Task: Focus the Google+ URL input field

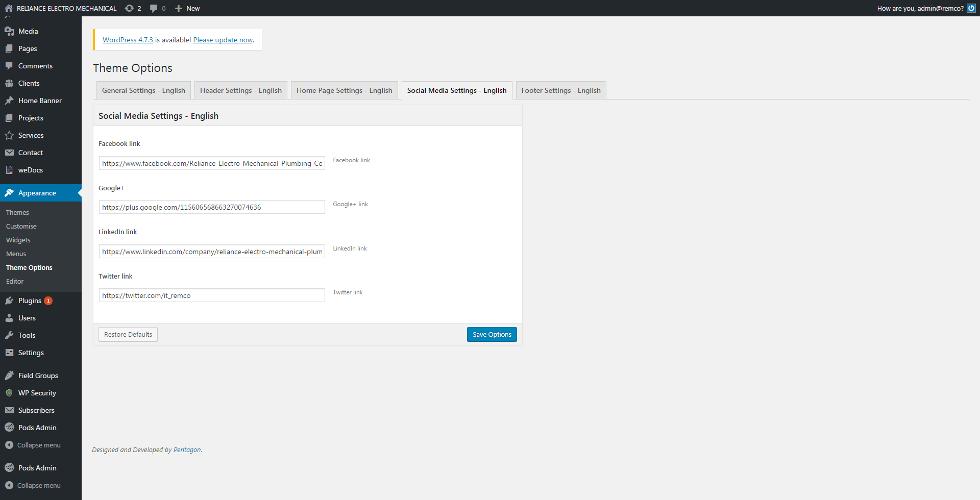Action: 212,207
